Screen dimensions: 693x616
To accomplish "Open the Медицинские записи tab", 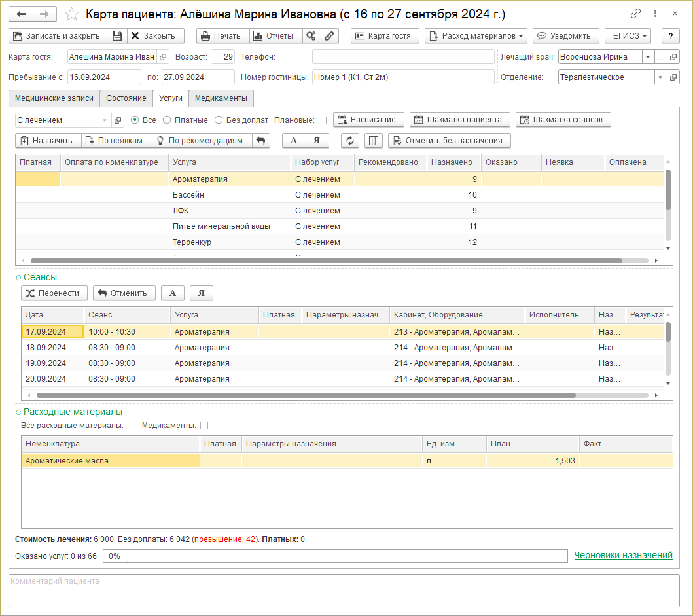I will [54, 98].
